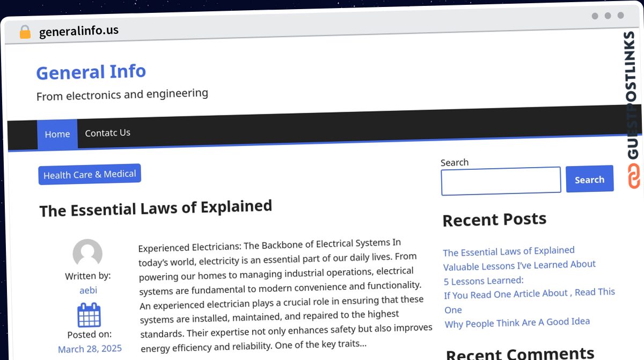Viewport: 644px width, 360px height.
Task: Click the author avatar icon above Written by
Action: click(87, 254)
